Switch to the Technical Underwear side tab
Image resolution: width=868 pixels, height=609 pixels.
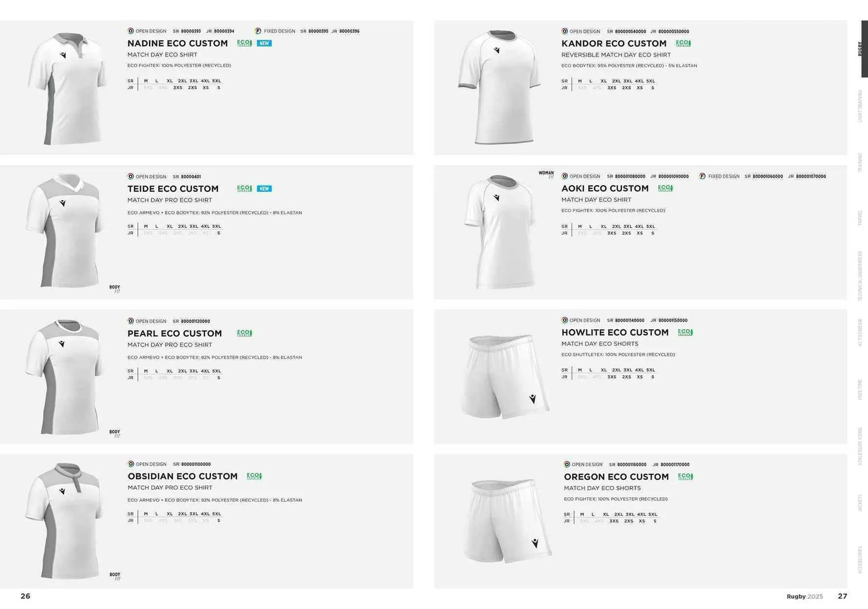(x=860, y=276)
